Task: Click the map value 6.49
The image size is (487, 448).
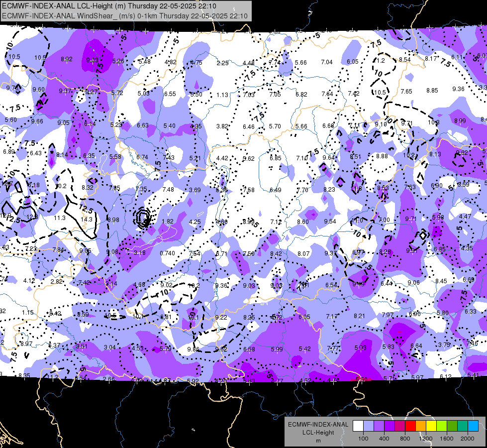Action: 276,190
